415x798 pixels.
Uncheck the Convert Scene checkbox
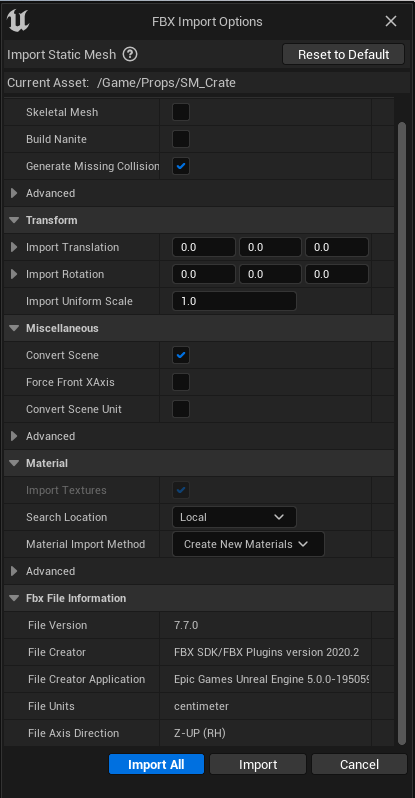point(181,355)
